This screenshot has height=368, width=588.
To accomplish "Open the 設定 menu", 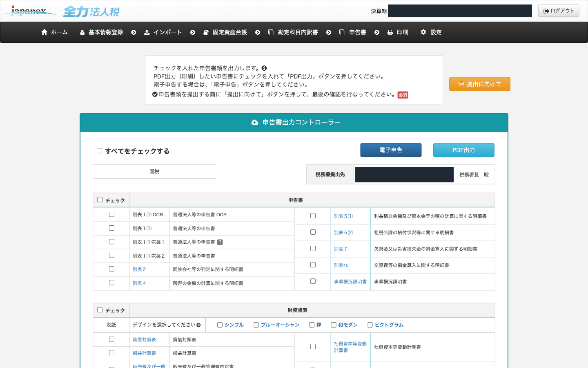I will [431, 32].
